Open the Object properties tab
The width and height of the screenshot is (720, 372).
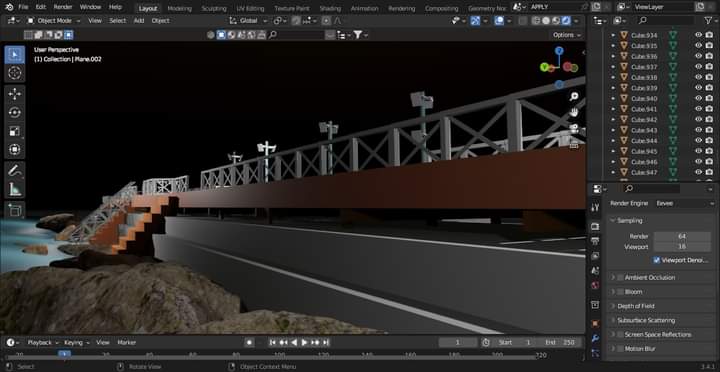tap(595, 323)
